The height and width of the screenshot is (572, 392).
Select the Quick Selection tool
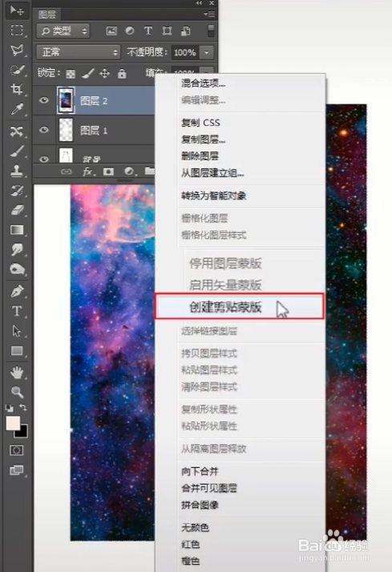click(17, 69)
